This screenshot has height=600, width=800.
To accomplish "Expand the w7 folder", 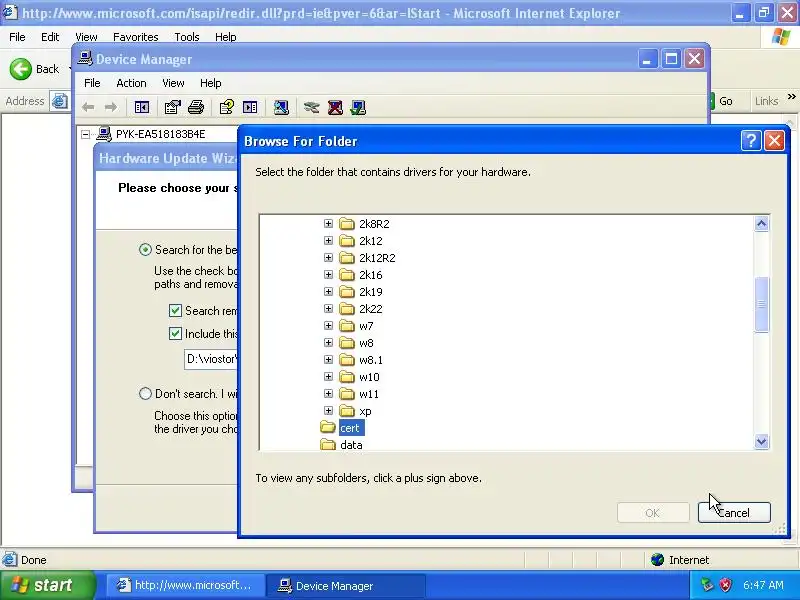I will [x=328, y=326].
